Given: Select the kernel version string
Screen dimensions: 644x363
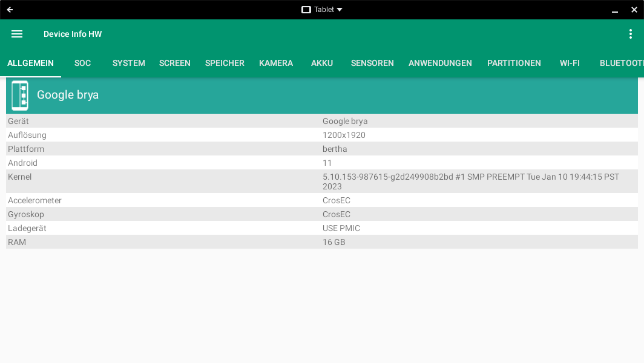Looking at the screenshot, I should [471, 181].
